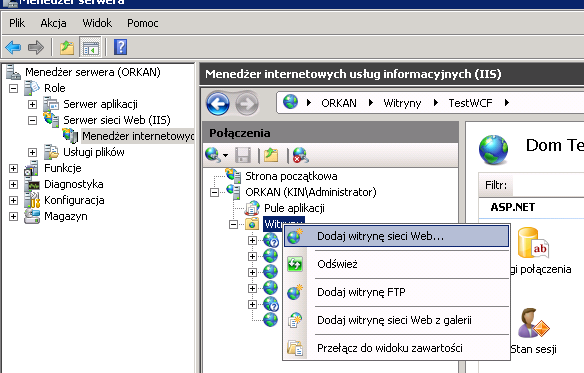The image size is (584, 373).
Task: Click the blue Back arrow in main toolbar
Action: [13, 47]
